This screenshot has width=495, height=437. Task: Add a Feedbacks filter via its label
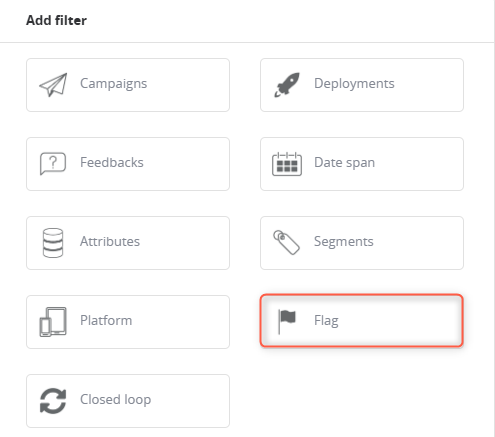[112, 162]
